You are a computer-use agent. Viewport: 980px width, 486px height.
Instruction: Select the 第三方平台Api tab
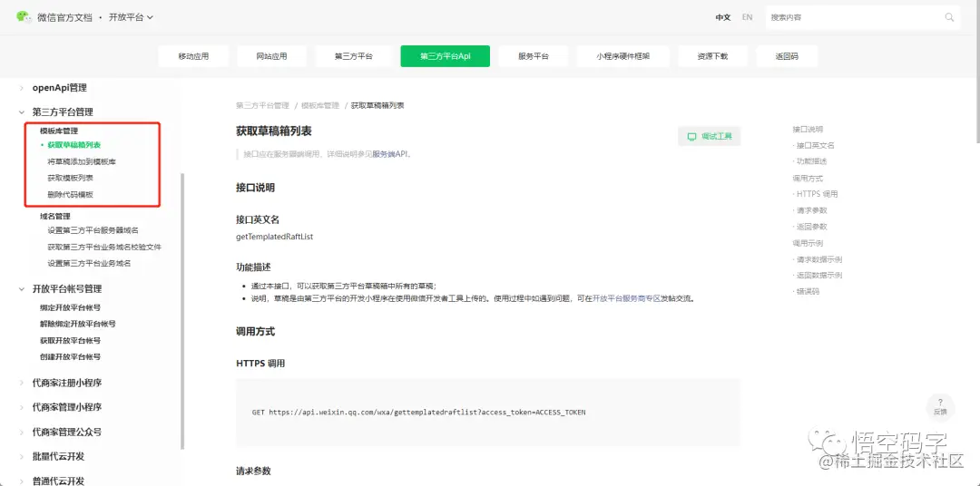pyautogui.click(x=445, y=56)
